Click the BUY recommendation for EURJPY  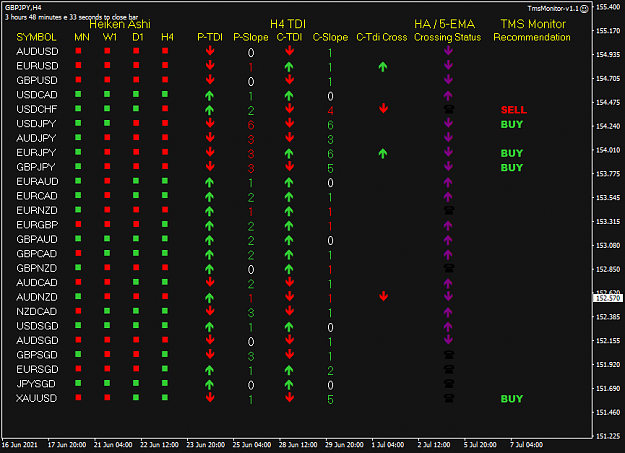tap(511, 153)
